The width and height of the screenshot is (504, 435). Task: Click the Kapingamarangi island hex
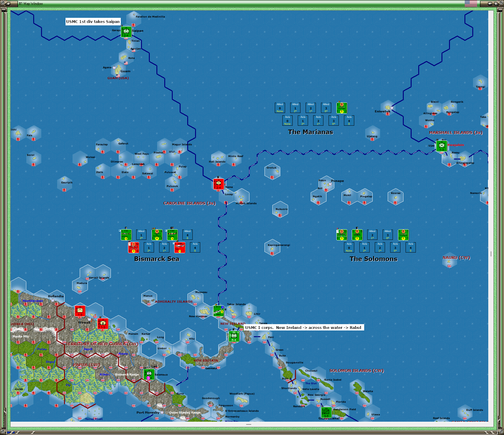click(272, 247)
